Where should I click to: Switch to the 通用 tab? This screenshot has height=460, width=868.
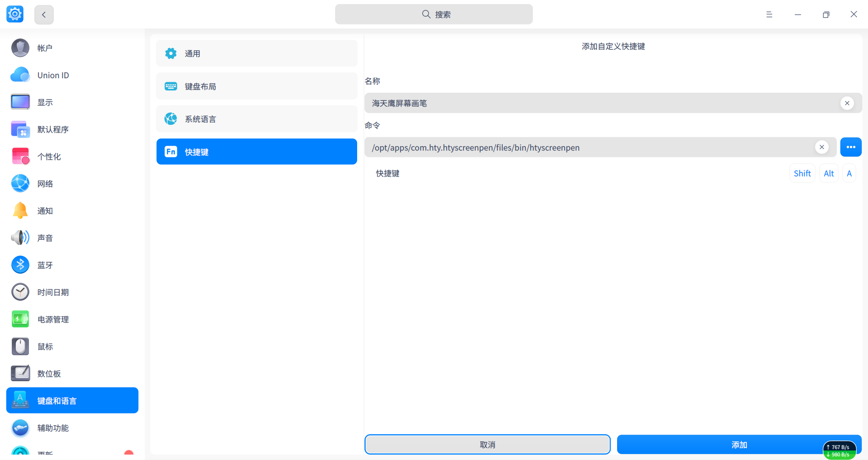pyautogui.click(x=257, y=53)
